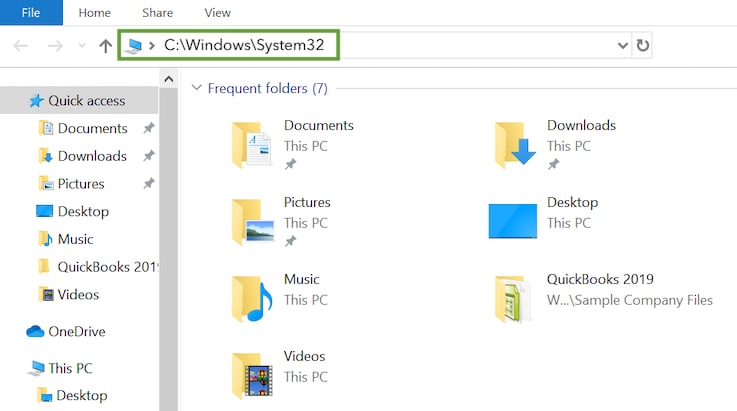
Task: Click the pin icon beside sidebar Downloads
Action: (149, 156)
